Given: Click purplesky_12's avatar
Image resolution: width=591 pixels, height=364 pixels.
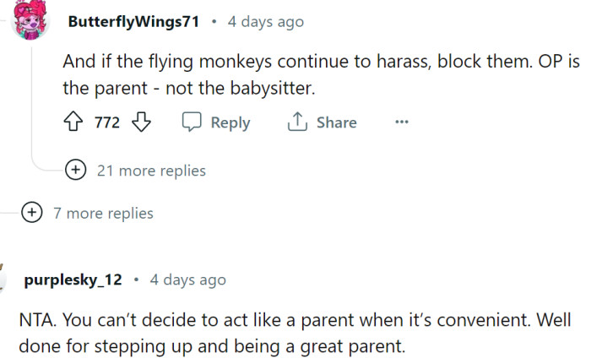Looking at the screenshot, I should click(5, 281).
